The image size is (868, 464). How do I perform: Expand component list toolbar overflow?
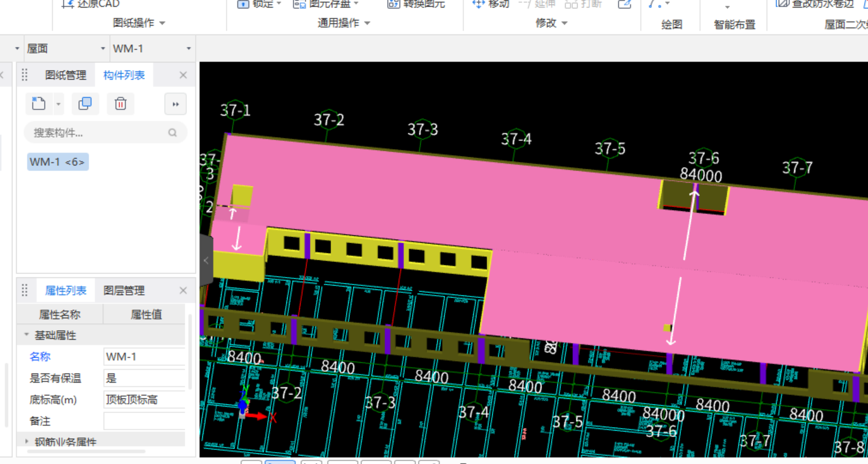(176, 104)
